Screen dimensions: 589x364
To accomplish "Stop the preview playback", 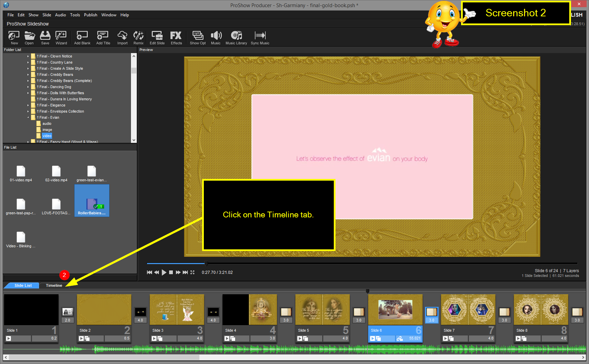I will [x=171, y=272].
